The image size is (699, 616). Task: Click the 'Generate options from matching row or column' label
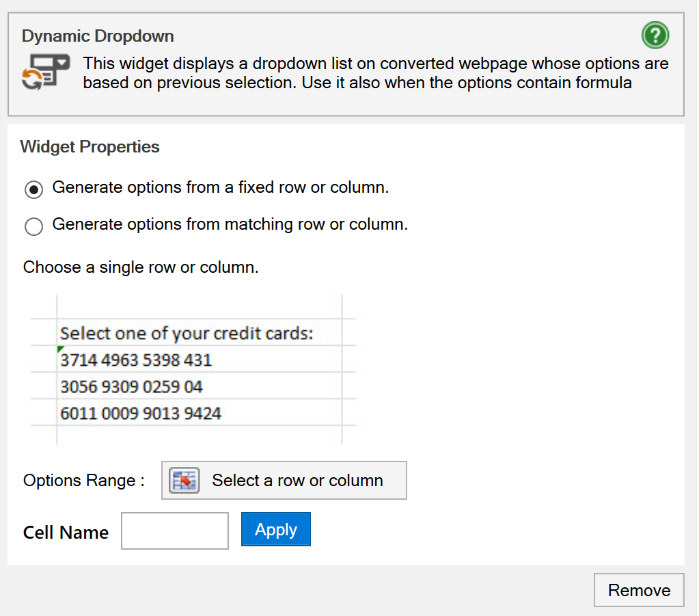coord(230,224)
